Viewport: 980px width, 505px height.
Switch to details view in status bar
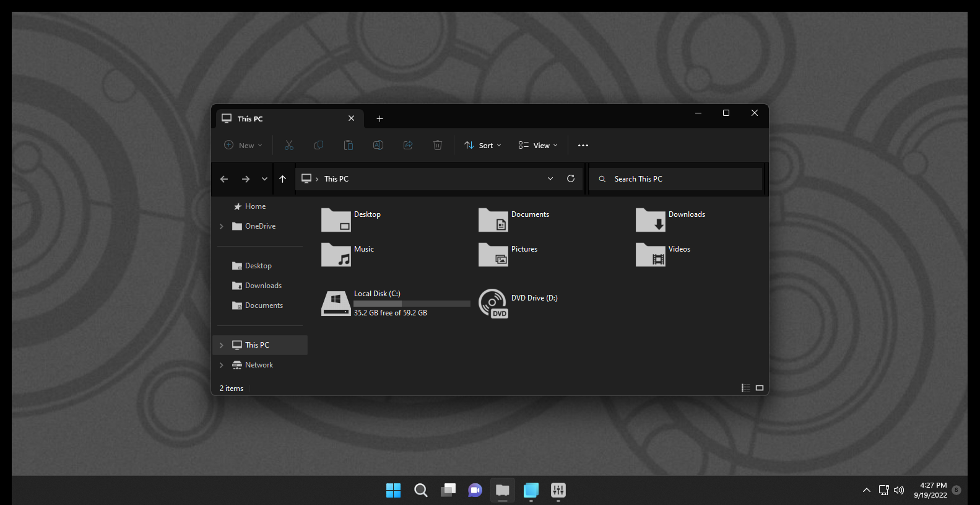point(746,388)
